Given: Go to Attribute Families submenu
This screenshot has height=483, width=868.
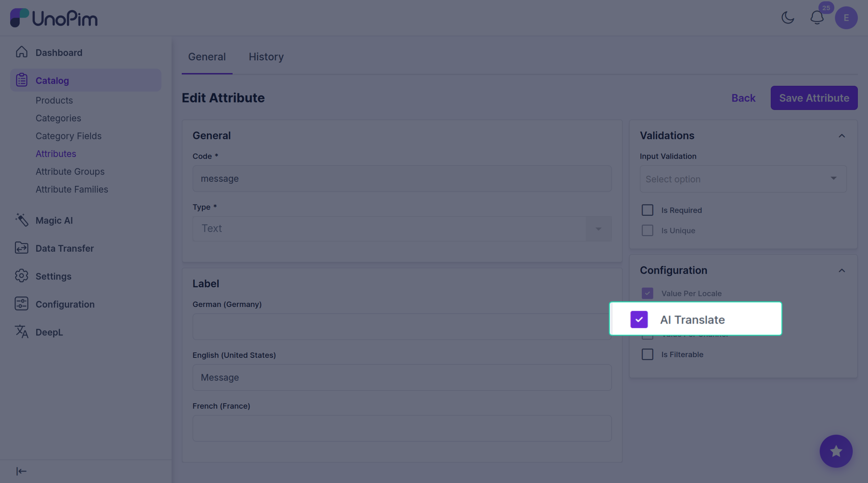Looking at the screenshot, I should [x=72, y=189].
